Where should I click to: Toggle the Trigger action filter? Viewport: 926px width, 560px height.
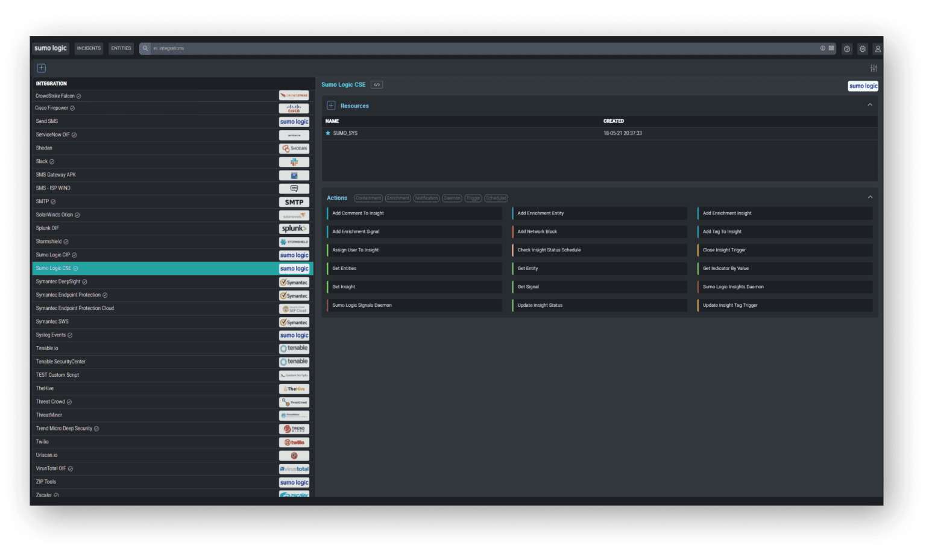click(473, 198)
